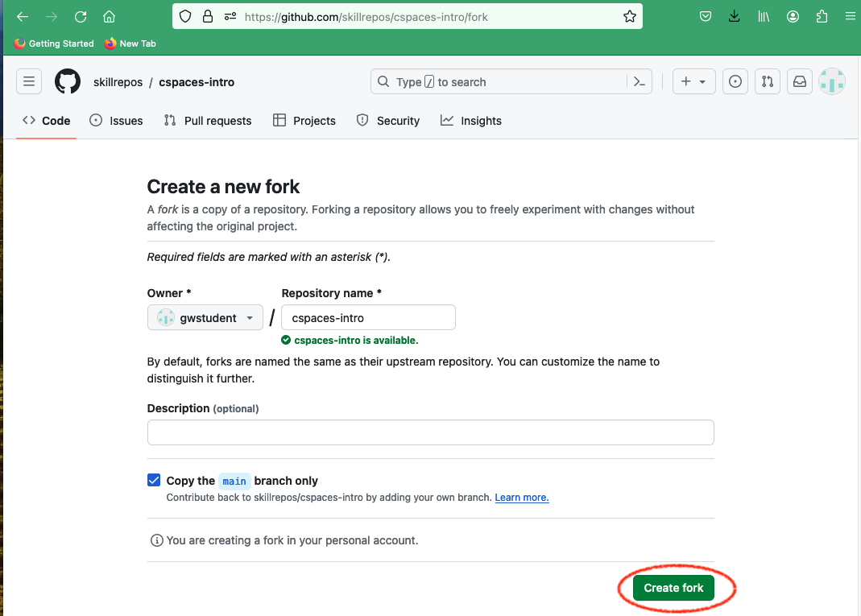Image resolution: width=861 pixels, height=616 pixels.
Task: Click the green Create fork button
Action: (674, 588)
